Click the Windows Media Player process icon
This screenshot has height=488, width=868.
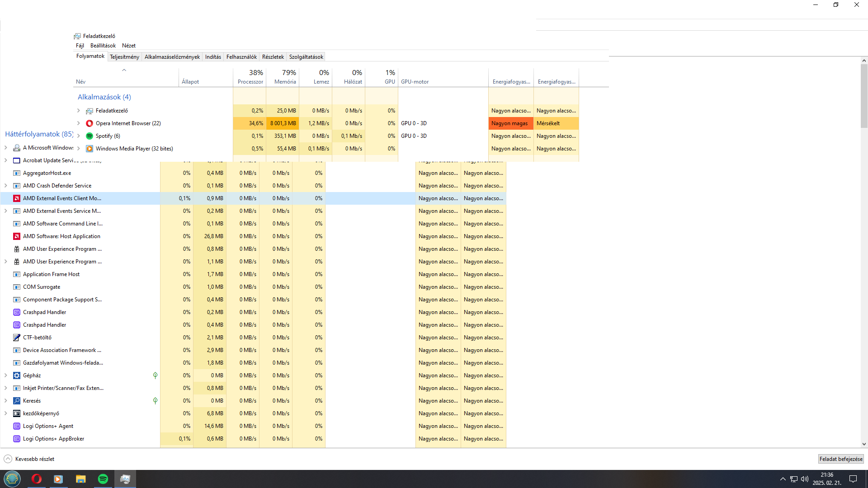[90, 149]
